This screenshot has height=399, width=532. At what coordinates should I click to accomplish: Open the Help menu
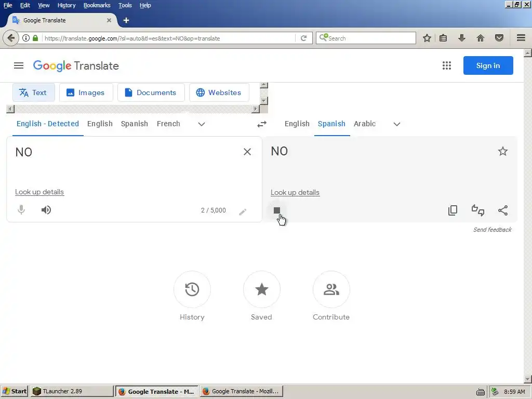pyautogui.click(x=145, y=5)
